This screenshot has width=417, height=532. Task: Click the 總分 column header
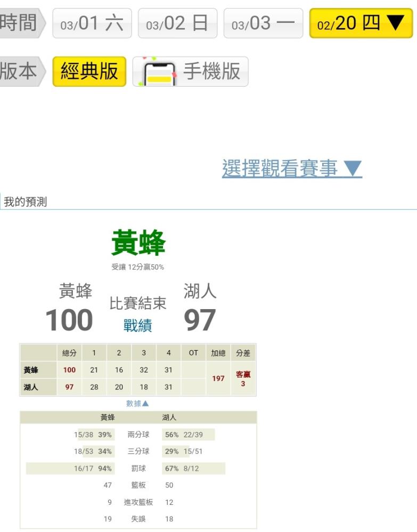point(69,353)
